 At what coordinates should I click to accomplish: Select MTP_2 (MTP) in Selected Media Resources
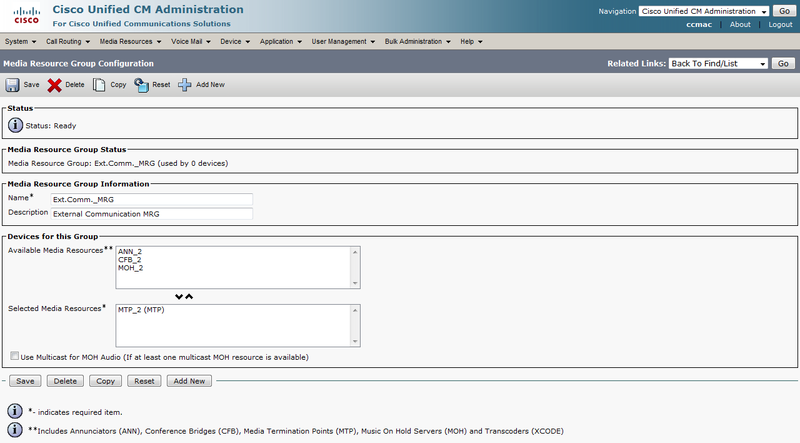pyautogui.click(x=141, y=310)
